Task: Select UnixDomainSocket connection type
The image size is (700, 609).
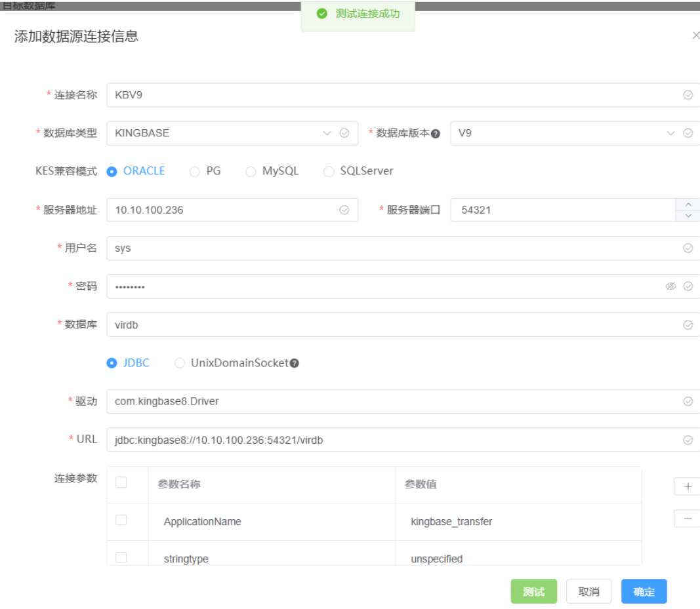Action: tap(180, 363)
